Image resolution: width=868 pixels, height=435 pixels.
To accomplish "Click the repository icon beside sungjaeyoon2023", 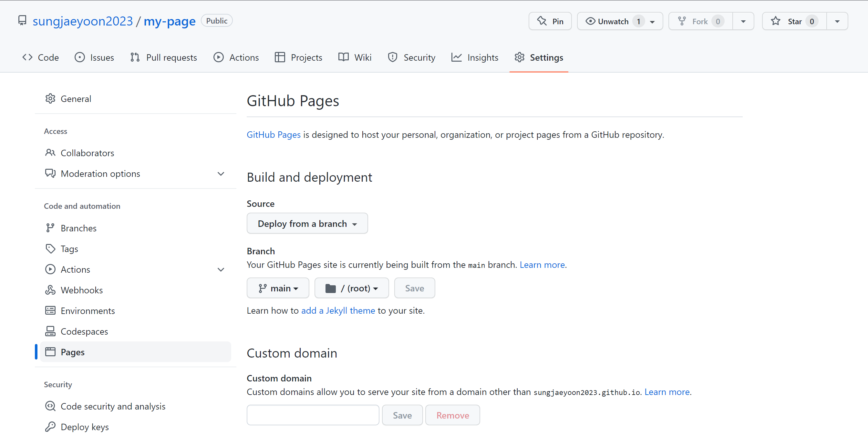I will pyautogui.click(x=22, y=21).
